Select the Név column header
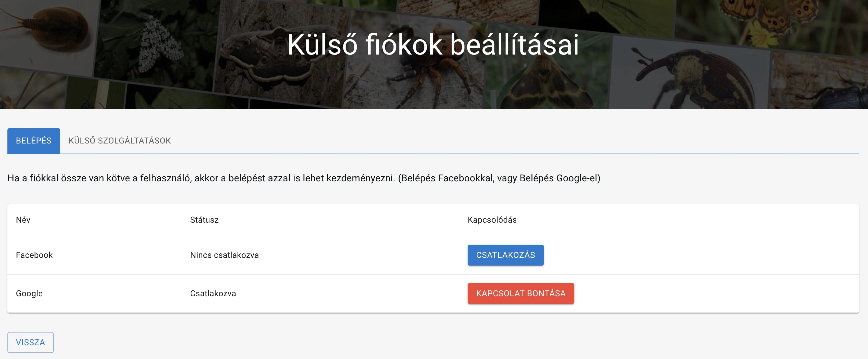868x359 pixels. (x=22, y=220)
